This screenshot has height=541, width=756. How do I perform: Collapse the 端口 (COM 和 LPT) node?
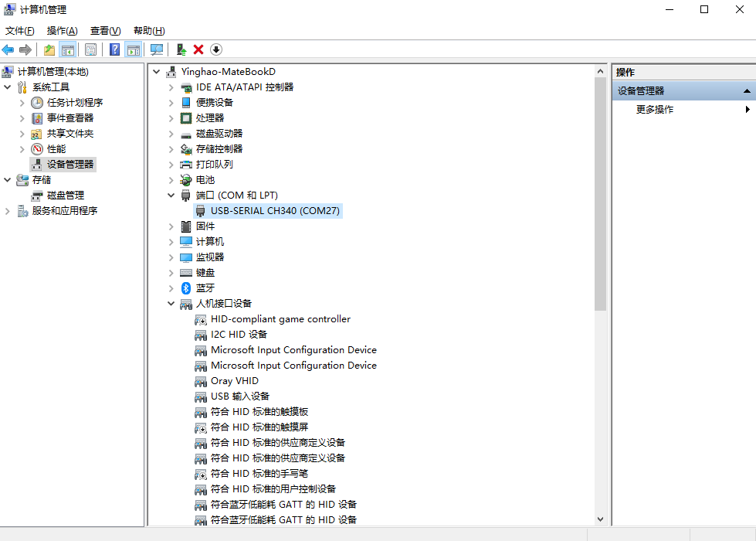[x=171, y=196]
